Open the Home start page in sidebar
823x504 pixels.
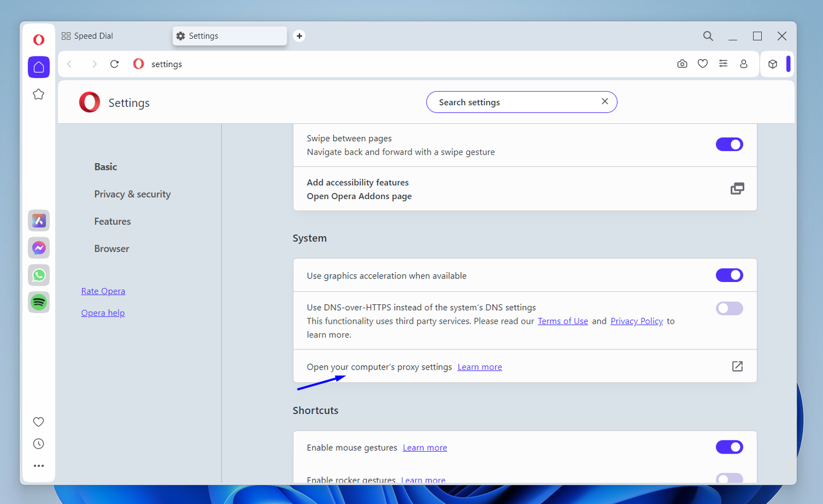point(39,67)
